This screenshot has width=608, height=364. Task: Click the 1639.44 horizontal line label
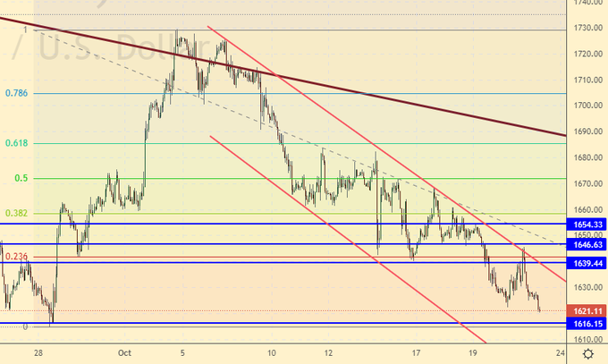587,262
